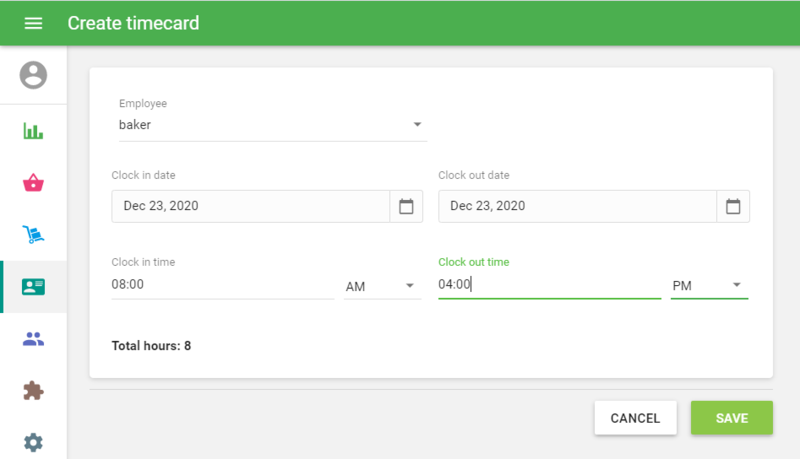Open the clock out date calendar picker
The height and width of the screenshot is (459, 800).
pos(733,206)
